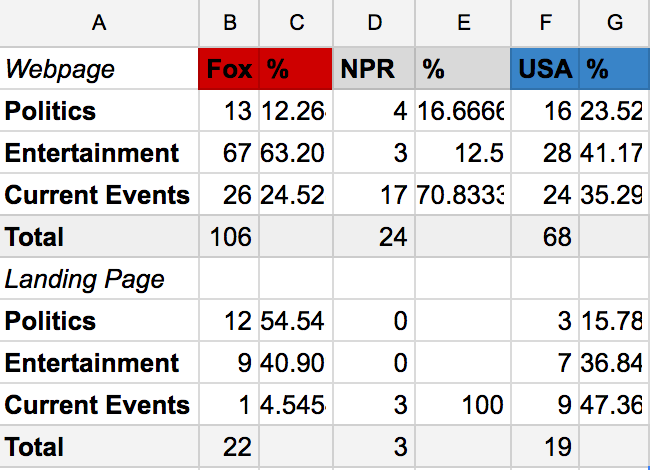Select USA Landing Page Politics value 3
650x470 pixels.
(x=545, y=321)
